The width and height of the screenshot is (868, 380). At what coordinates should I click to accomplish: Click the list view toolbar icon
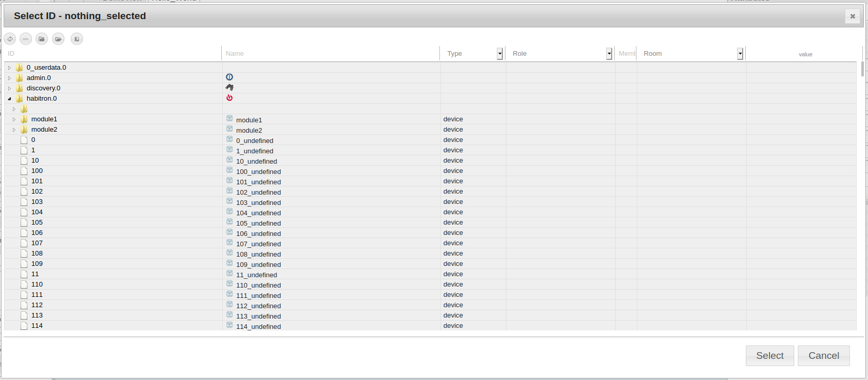coord(26,39)
